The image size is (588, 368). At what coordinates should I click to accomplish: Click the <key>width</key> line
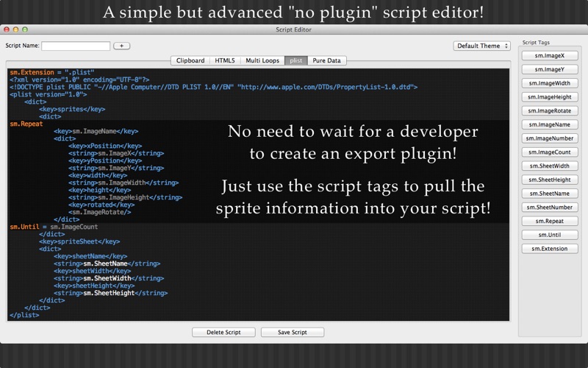pyautogui.click(x=98, y=175)
